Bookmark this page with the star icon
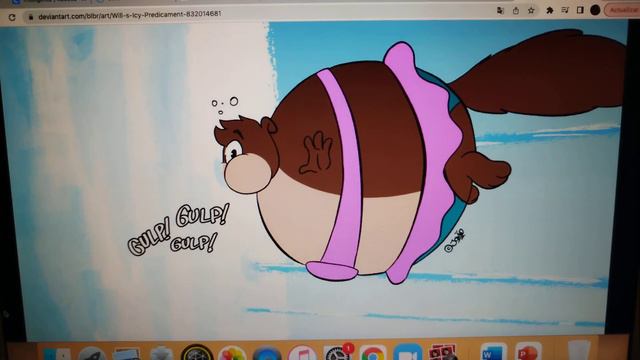 (x=531, y=11)
